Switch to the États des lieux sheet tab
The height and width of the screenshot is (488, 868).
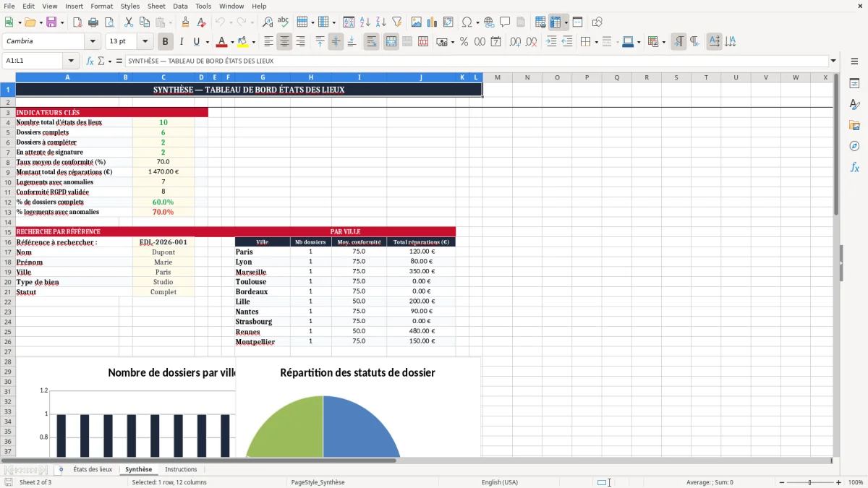93,469
